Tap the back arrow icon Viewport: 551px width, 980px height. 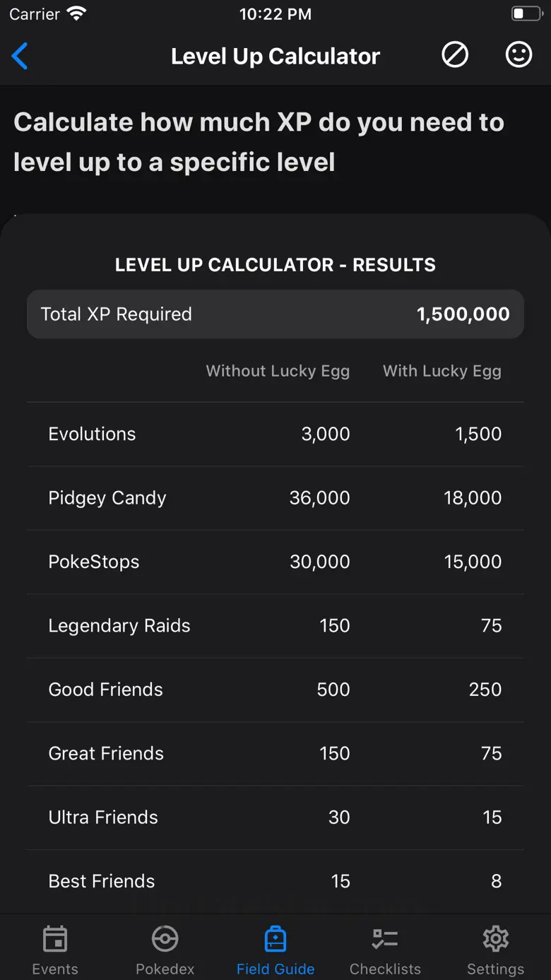tap(20, 56)
